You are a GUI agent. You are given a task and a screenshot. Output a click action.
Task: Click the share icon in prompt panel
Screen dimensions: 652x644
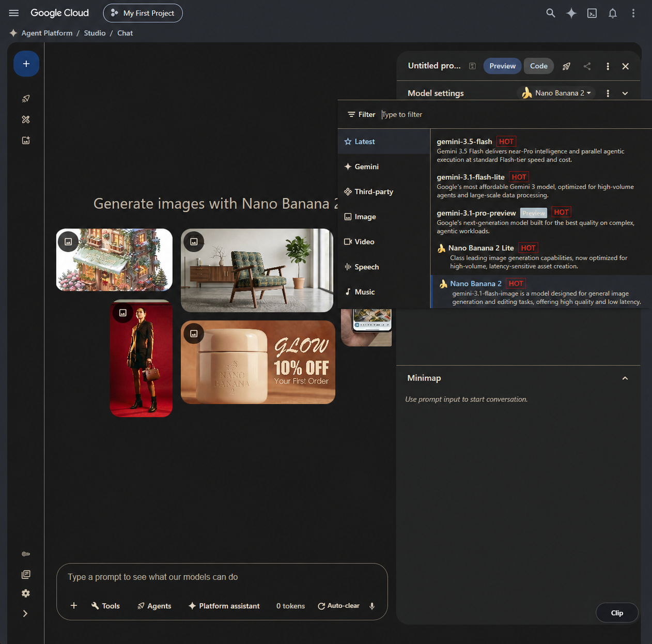click(587, 66)
